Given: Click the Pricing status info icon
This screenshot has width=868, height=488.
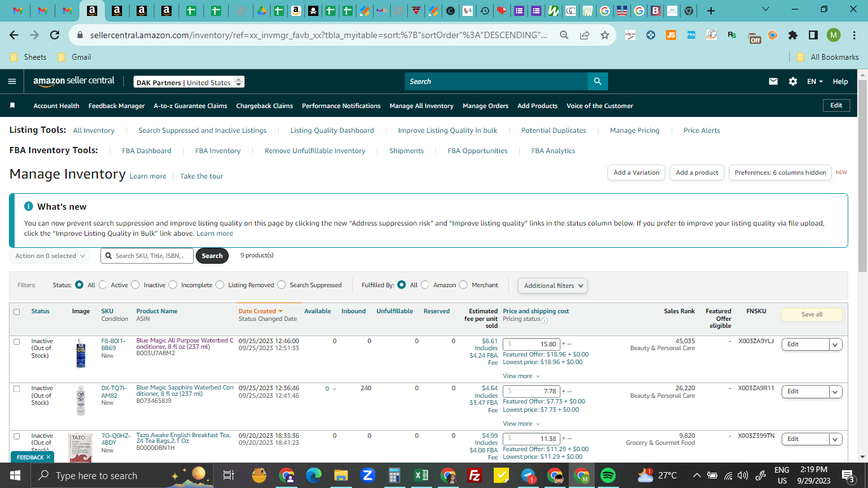Looking at the screenshot, I should (x=544, y=320).
